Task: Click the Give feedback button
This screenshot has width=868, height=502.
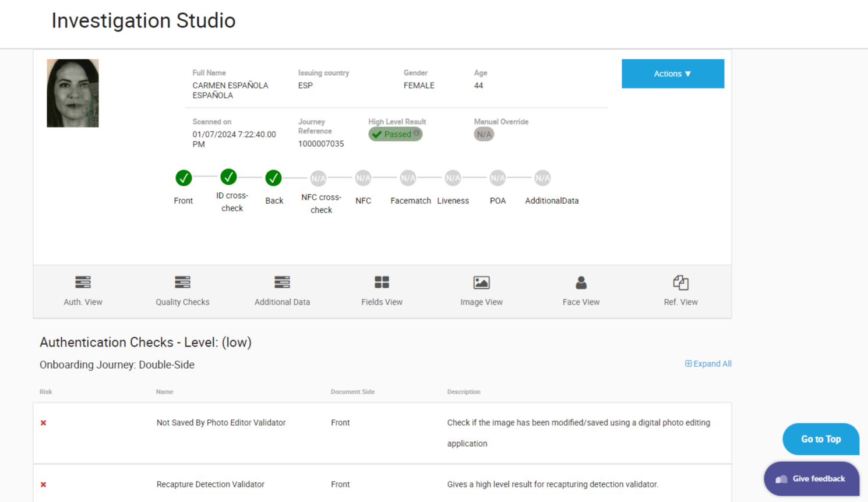Action: pyautogui.click(x=811, y=479)
